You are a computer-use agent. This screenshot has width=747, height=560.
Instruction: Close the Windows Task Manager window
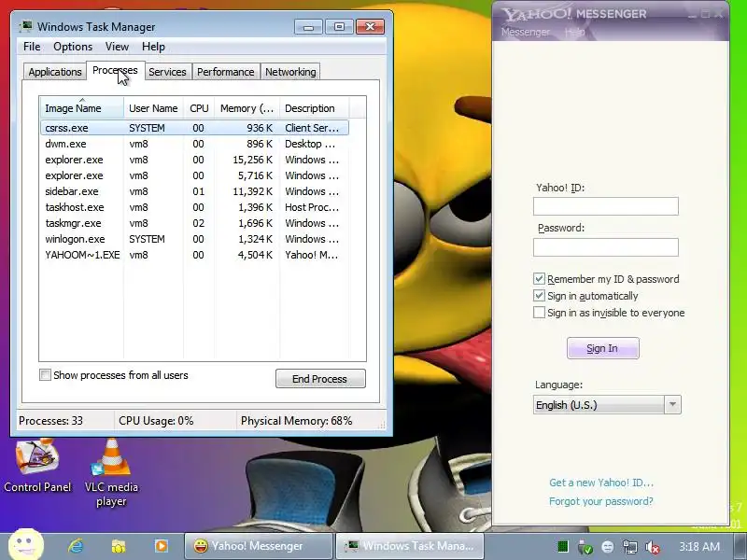pyautogui.click(x=370, y=27)
